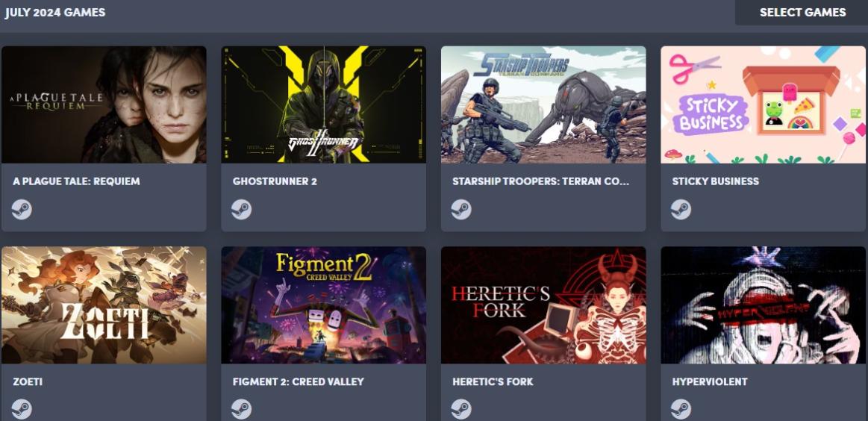Click the Sticky Business title text

pyautogui.click(x=715, y=181)
